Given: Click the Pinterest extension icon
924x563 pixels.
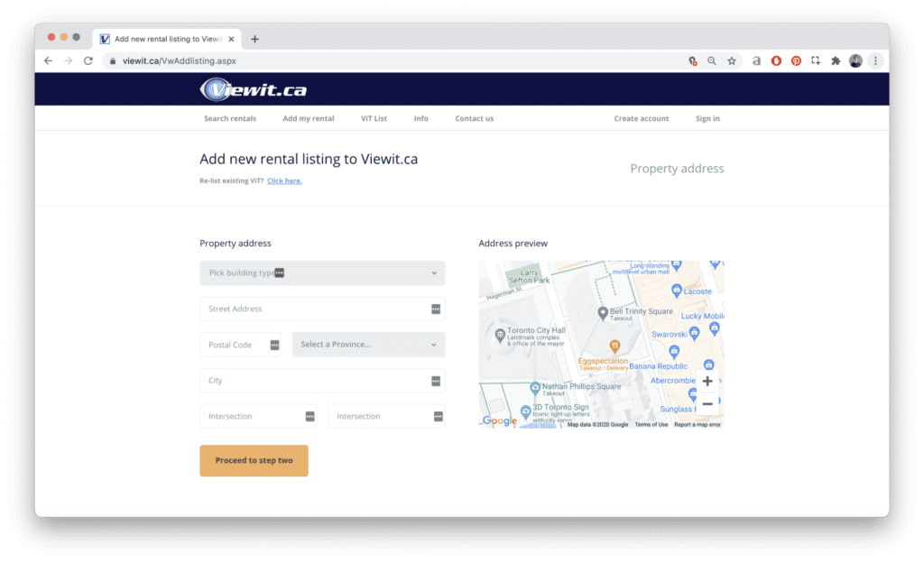Looking at the screenshot, I should 796,61.
